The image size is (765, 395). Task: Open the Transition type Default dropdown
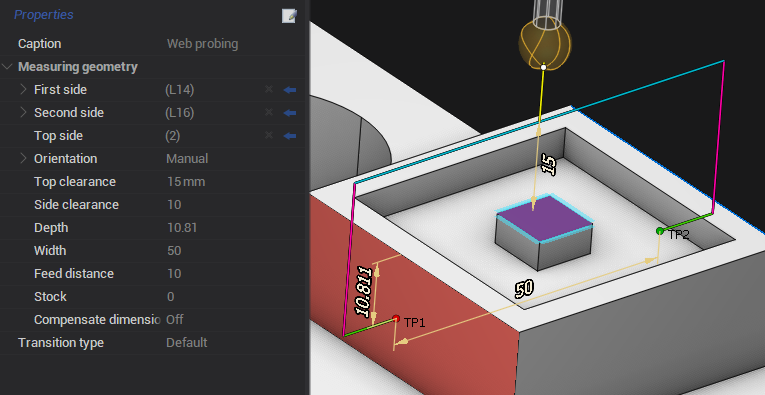tap(186, 342)
